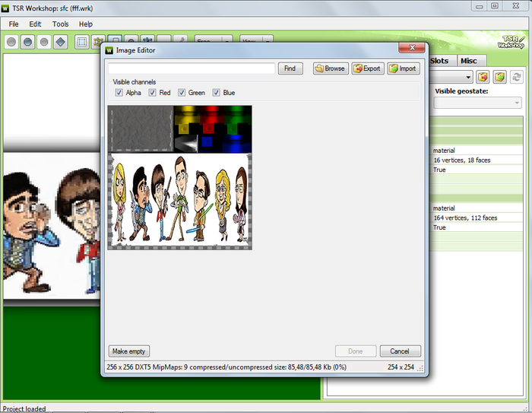Click the Make empty button

pos(129,351)
